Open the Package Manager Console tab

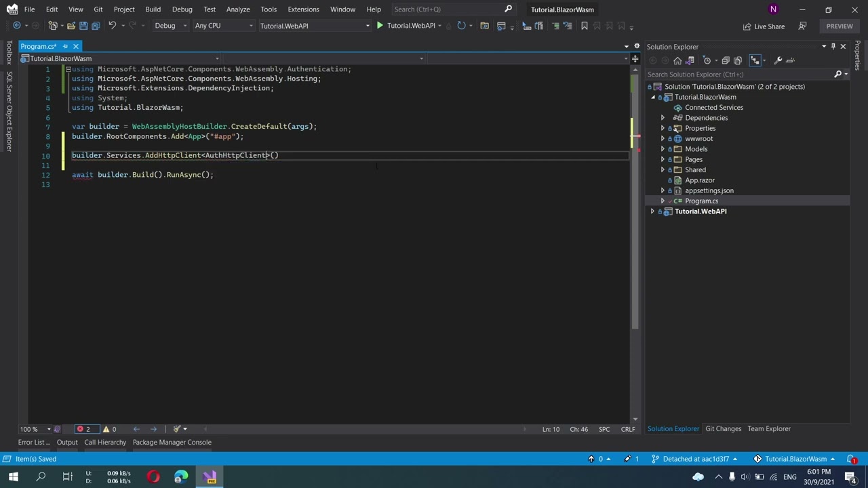(172, 443)
